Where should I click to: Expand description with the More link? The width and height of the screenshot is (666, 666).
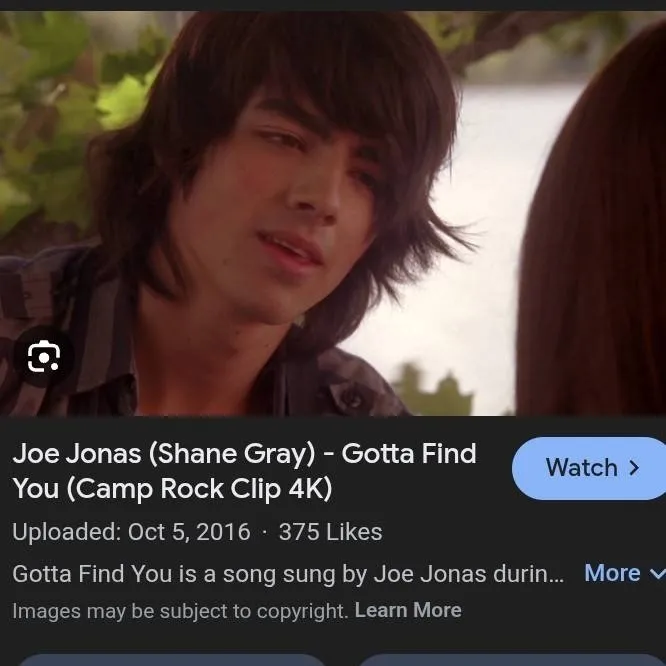(612, 573)
